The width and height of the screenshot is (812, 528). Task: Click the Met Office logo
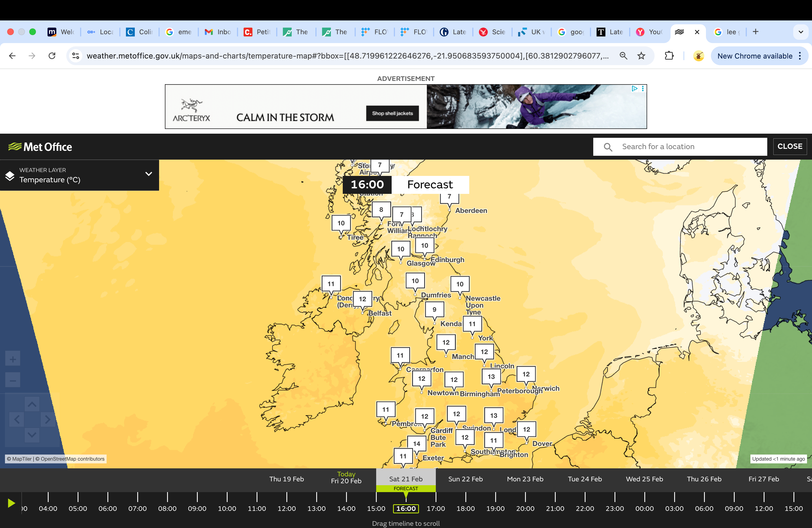[40, 146]
